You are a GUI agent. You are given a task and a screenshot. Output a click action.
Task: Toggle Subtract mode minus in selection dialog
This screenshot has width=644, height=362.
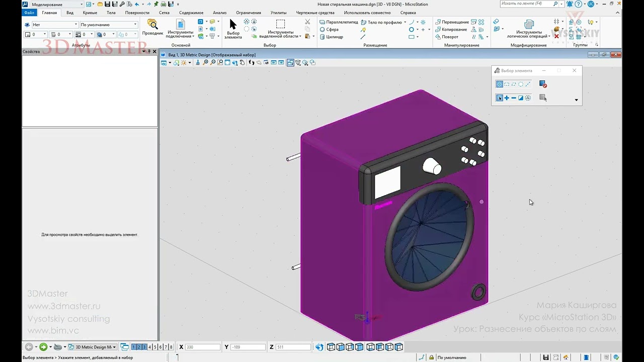click(x=514, y=98)
